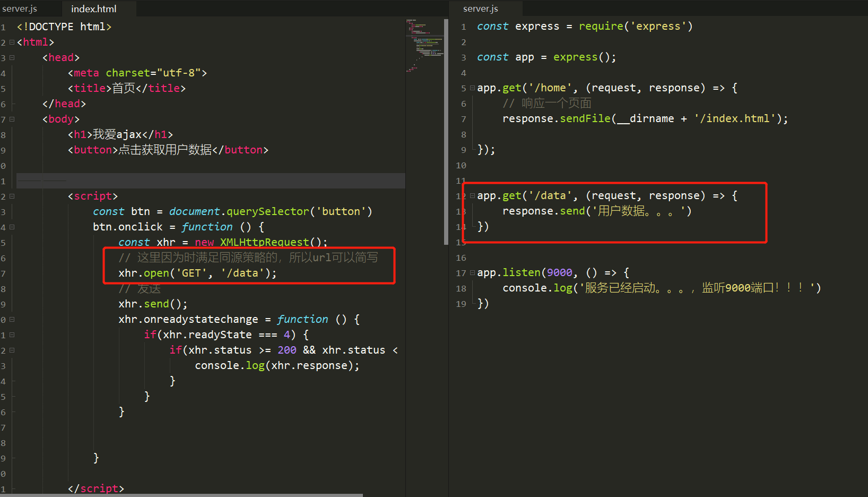This screenshot has height=497, width=868.
Task: Fold the if(xhr.readyState === 4) block
Action: click(x=12, y=335)
